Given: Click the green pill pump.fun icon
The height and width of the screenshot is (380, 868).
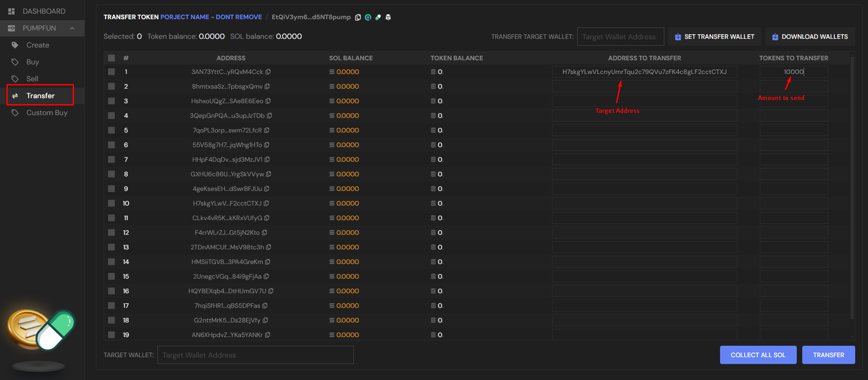Looking at the screenshot, I should pyautogui.click(x=378, y=17).
